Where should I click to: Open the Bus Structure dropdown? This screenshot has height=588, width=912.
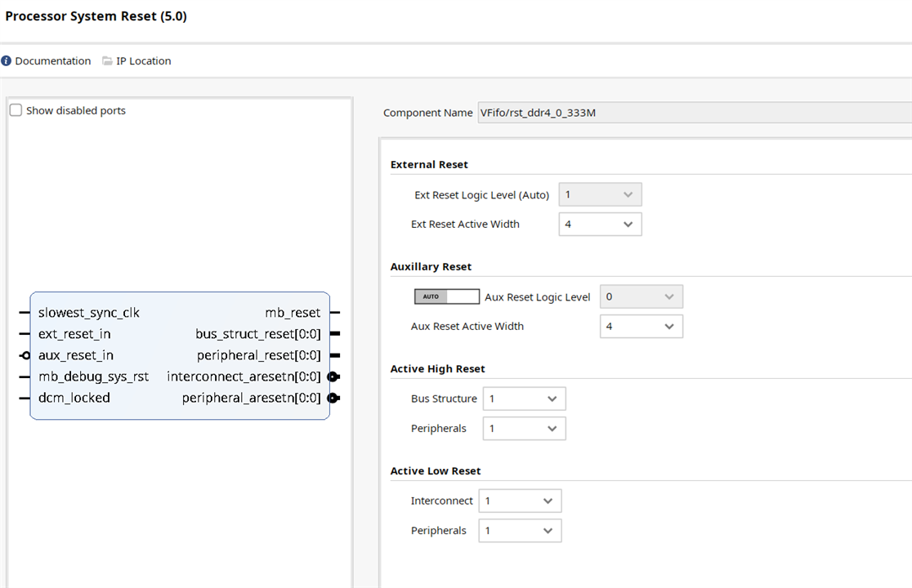tap(524, 399)
